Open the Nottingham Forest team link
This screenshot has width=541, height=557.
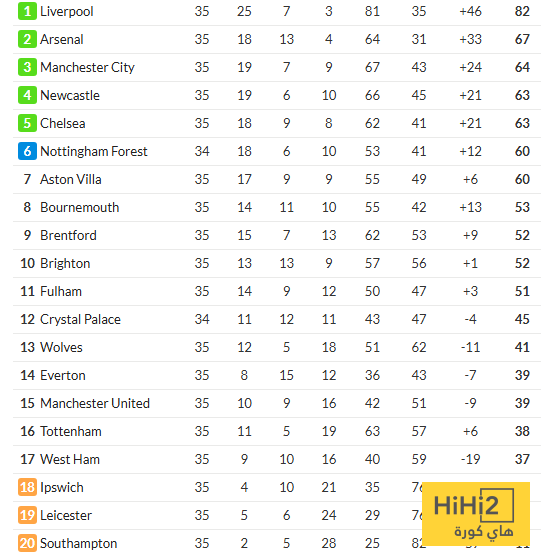point(94,152)
